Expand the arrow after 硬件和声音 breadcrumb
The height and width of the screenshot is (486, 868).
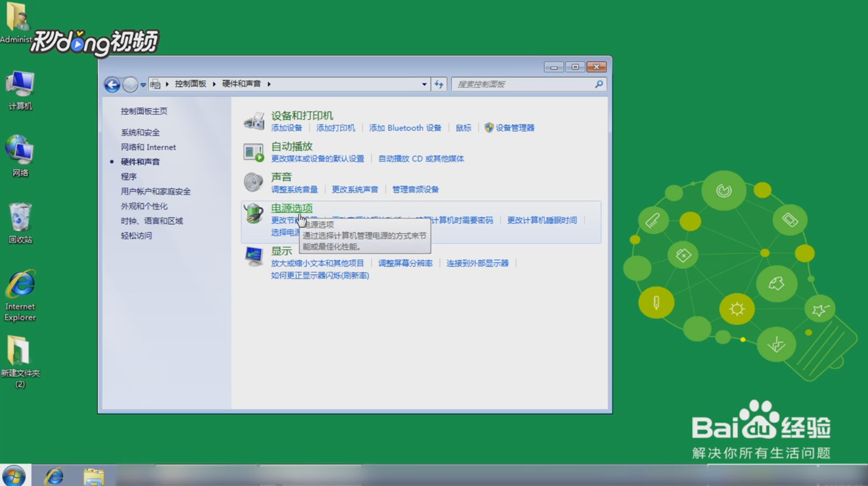pyautogui.click(x=269, y=84)
